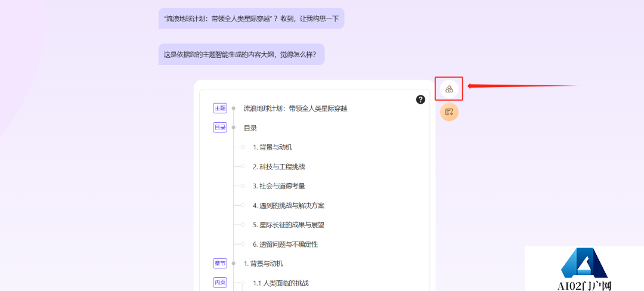
Task: Select the 主题 tag label
Action: (x=219, y=109)
